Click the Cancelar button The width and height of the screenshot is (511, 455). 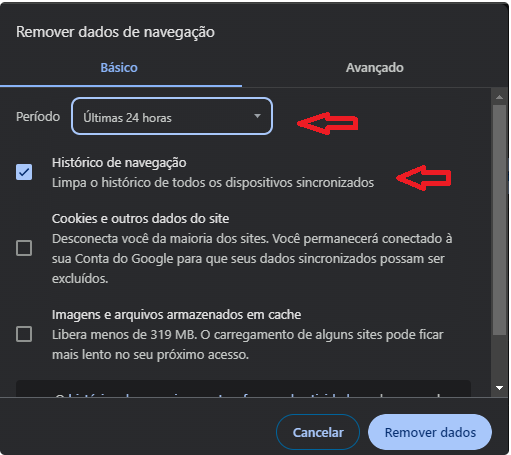(318, 432)
